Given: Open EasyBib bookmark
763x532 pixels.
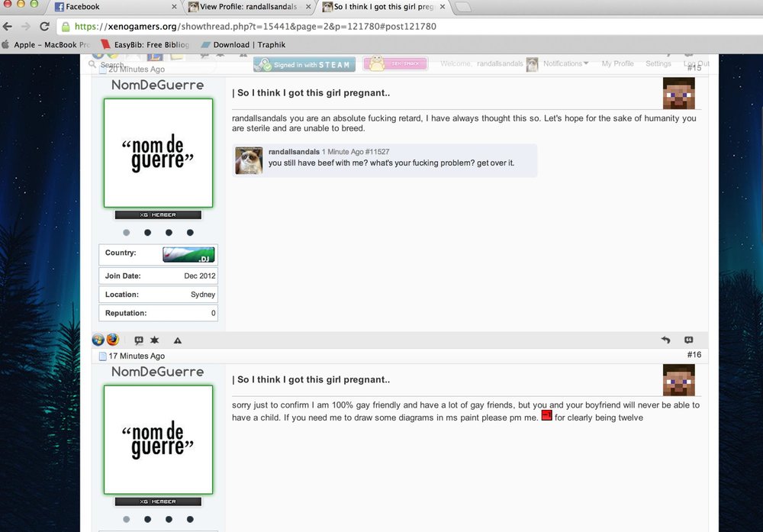Looking at the screenshot, I should [145, 45].
